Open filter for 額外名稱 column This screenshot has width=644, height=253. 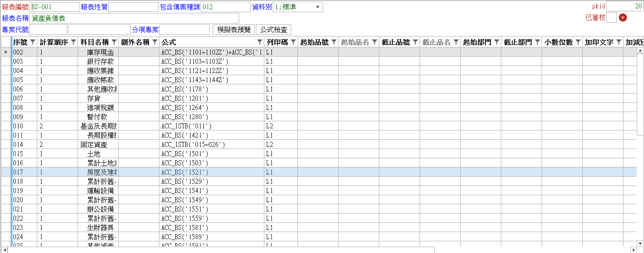154,42
